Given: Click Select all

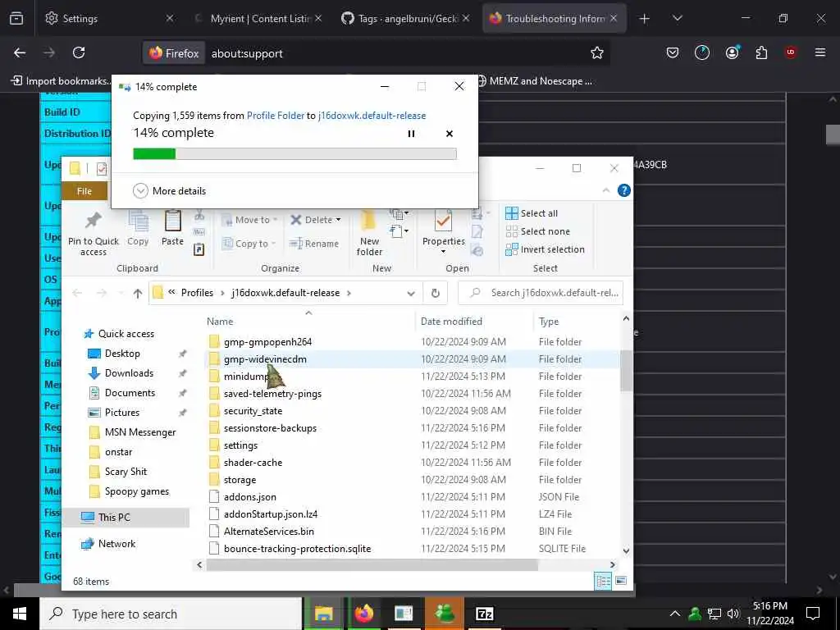Looking at the screenshot, I should (532, 213).
